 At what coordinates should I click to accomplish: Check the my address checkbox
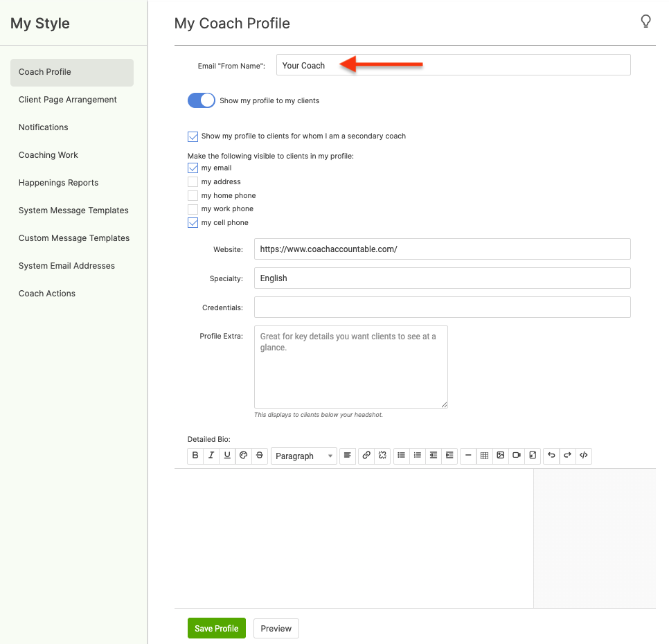(193, 182)
